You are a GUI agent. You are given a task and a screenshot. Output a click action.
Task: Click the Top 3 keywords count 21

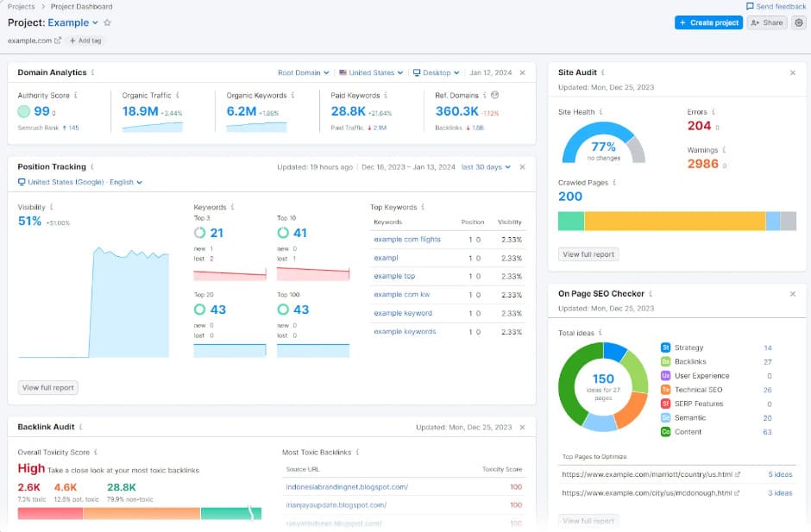point(217,233)
